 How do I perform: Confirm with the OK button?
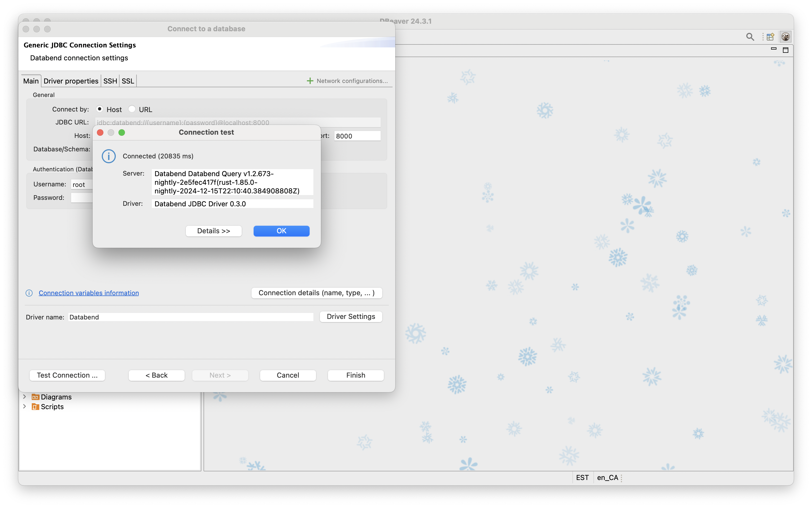pyautogui.click(x=281, y=231)
